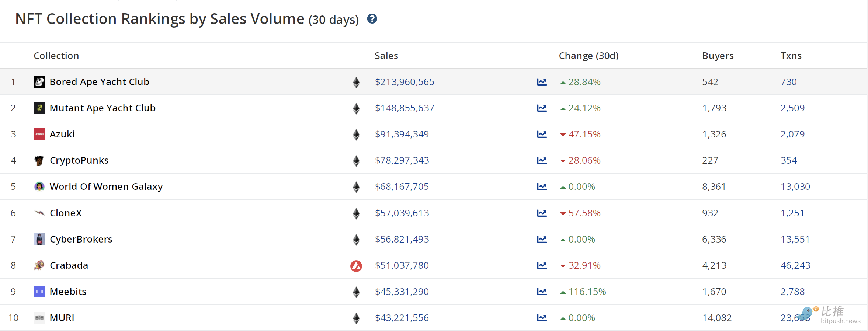Viewport: 868px width, 331px height.
Task: Click the Avalanche chain icon for Crabada
Action: pyautogui.click(x=356, y=266)
